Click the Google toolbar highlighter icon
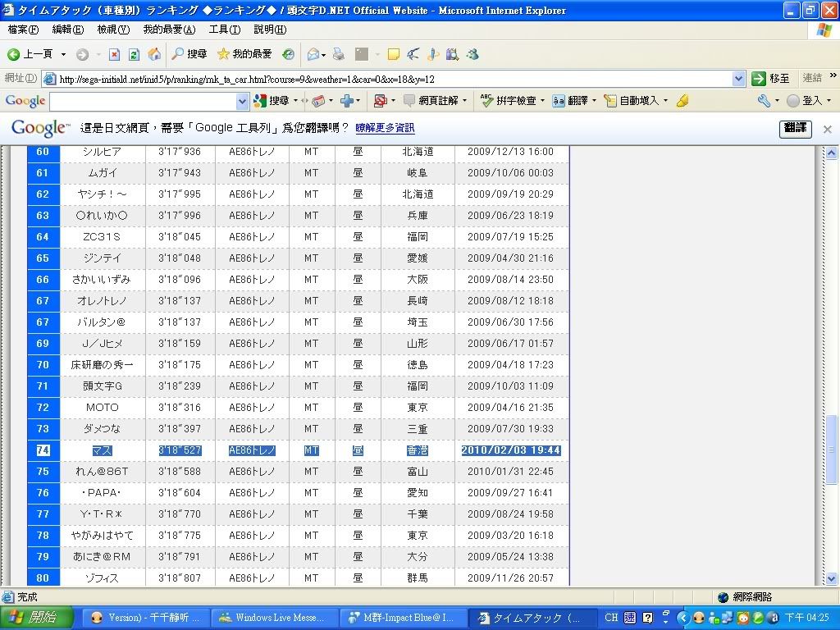This screenshot has width=840, height=630. 682,101
